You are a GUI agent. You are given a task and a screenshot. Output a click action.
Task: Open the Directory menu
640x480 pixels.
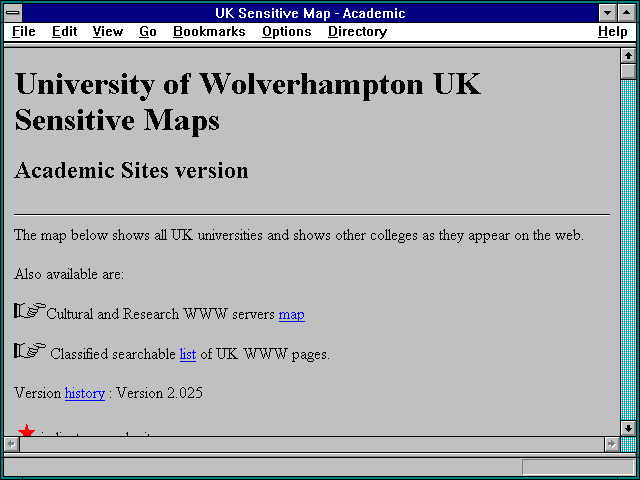point(358,31)
